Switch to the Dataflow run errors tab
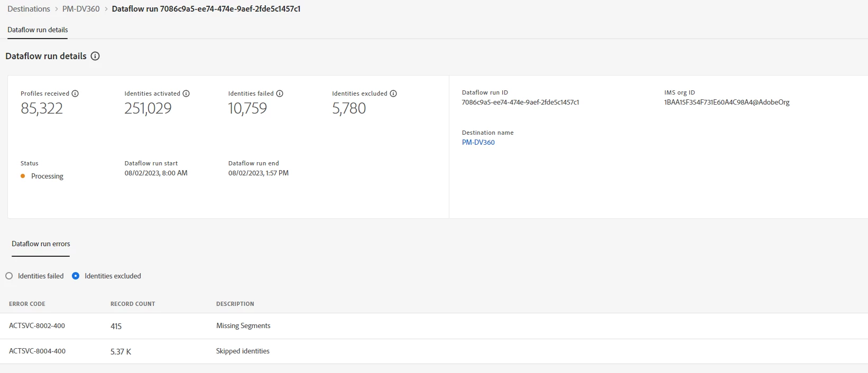Viewport: 868px width, 373px height. (41, 244)
